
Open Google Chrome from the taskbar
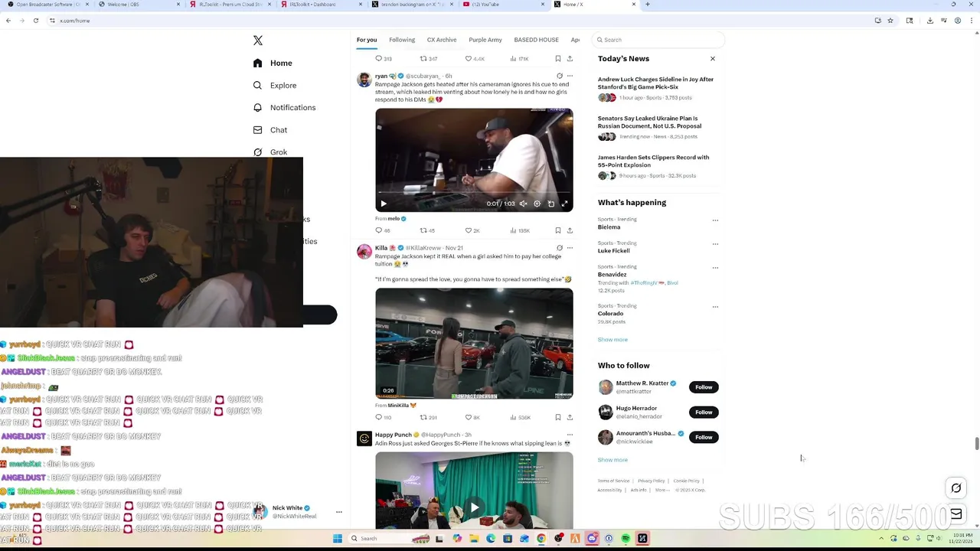(x=541, y=539)
